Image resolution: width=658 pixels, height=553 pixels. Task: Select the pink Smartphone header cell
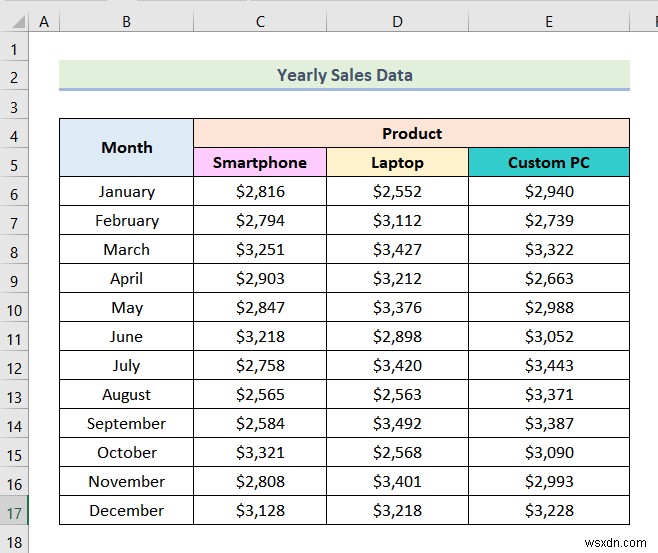pos(260,162)
